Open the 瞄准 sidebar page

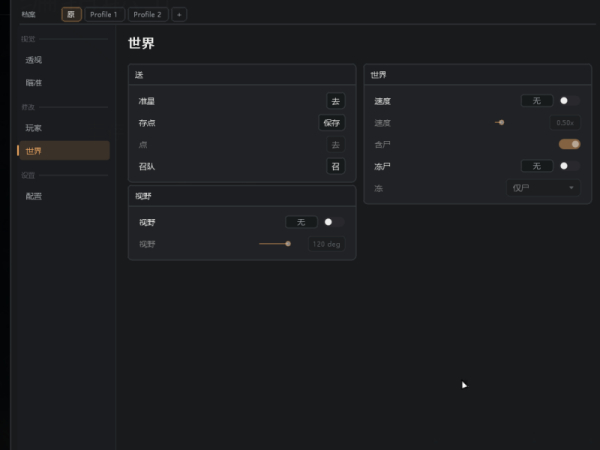[64, 82]
